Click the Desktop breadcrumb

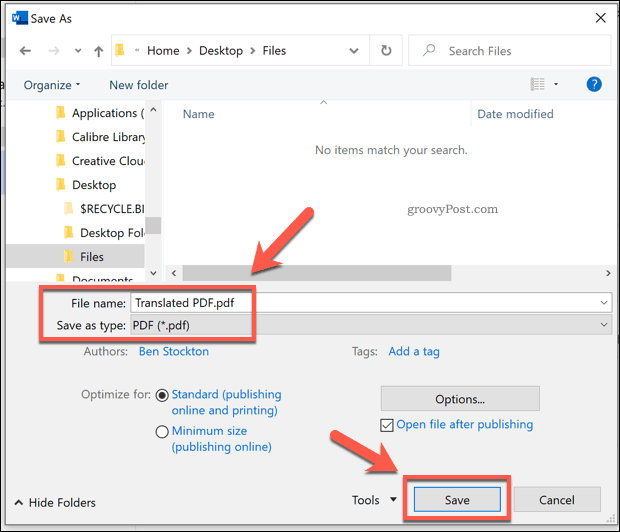pyautogui.click(x=221, y=51)
